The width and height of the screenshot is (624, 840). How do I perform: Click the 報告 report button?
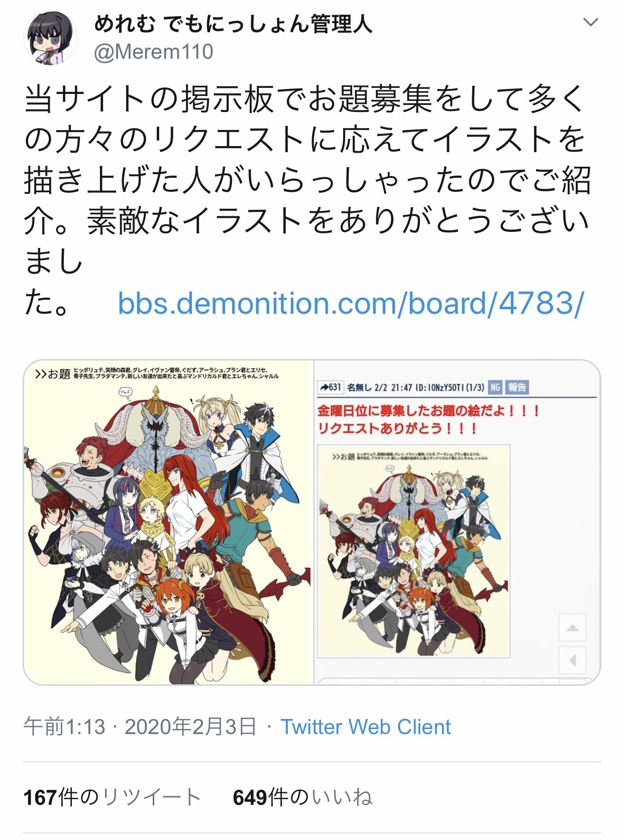coord(516,387)
